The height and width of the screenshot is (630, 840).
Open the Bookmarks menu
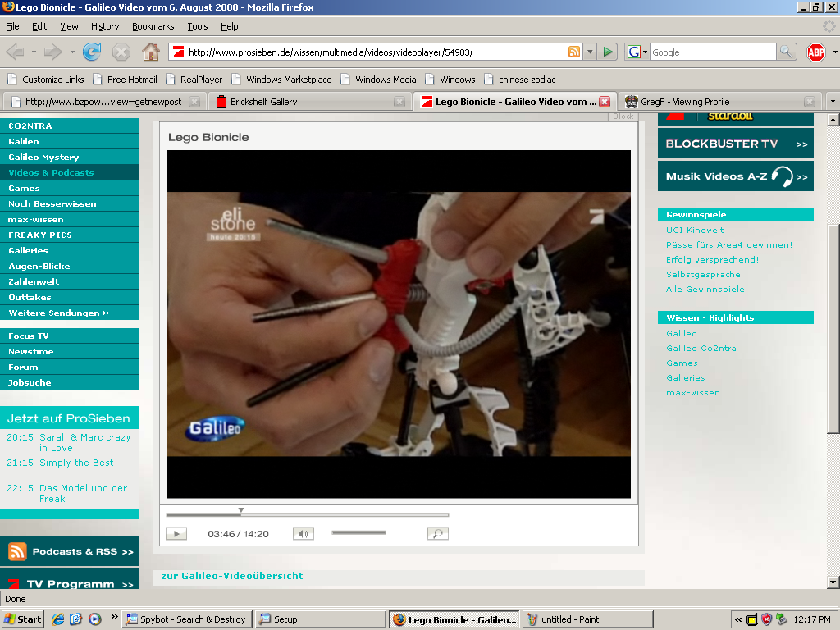[153, 26]
